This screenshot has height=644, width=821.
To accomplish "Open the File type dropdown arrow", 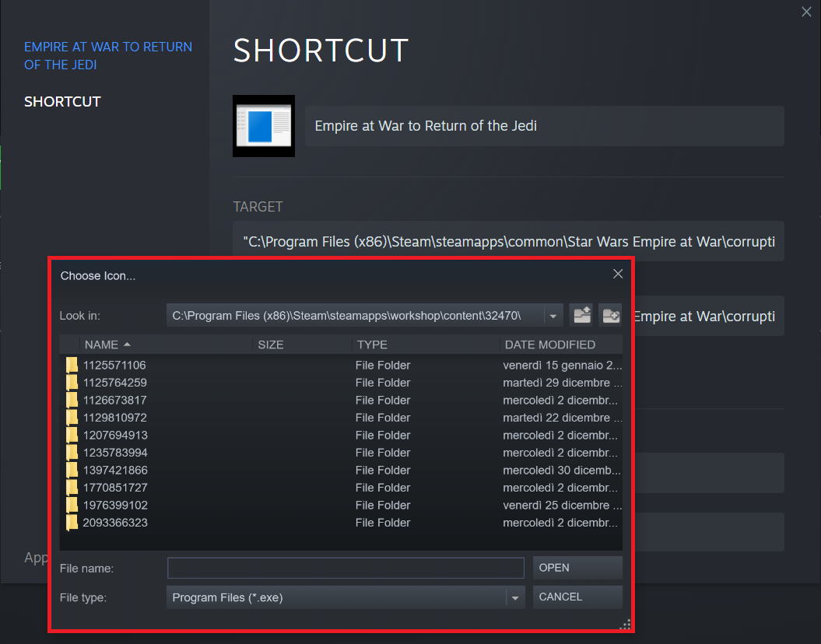I will point(515,597).
